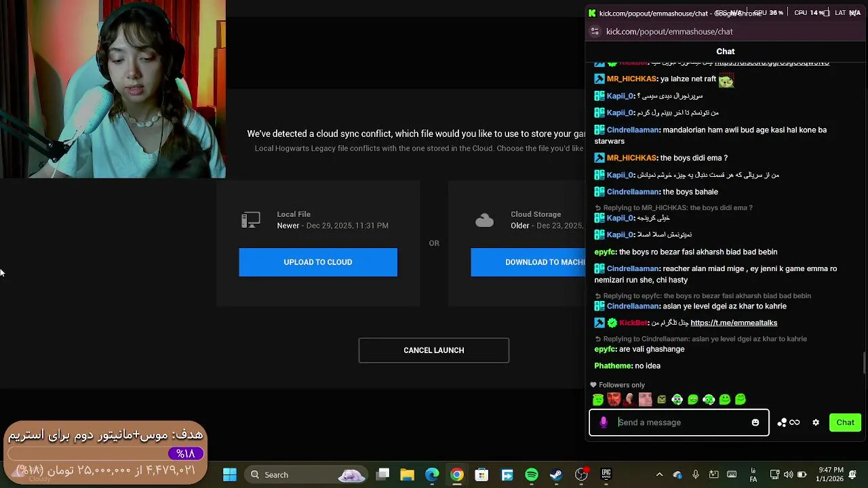Click username epyfc on 'are vali ghashange' message
Viewport: 868px width, 488px height.
[605, 349]
